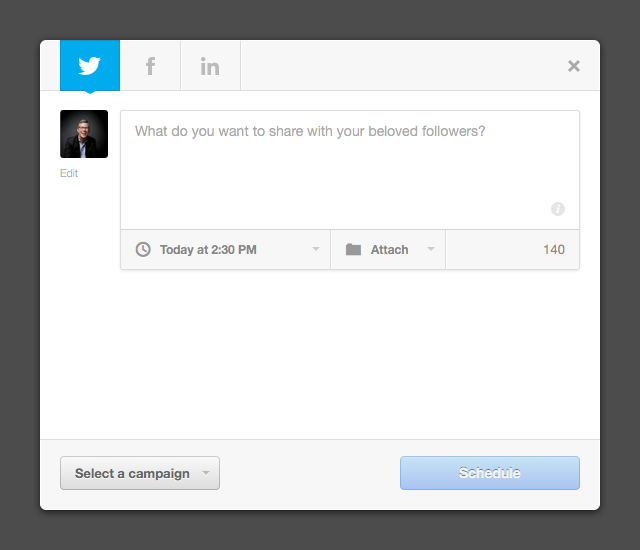Click the Edit link under avatar
This screenshot has width=640, height=550.
point(69,173)
